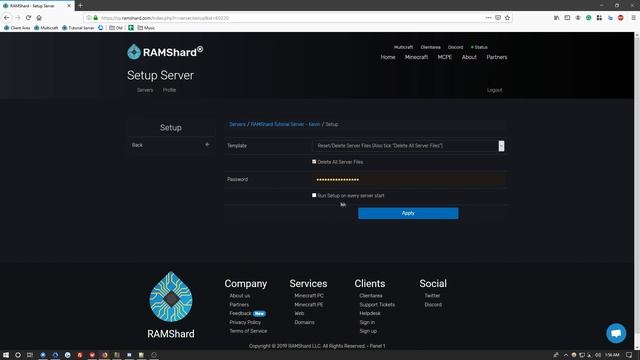This screenshot has height=360, width=640.
Task: Tick the Delete All Server Files checkbox
Action: [314, 162]
